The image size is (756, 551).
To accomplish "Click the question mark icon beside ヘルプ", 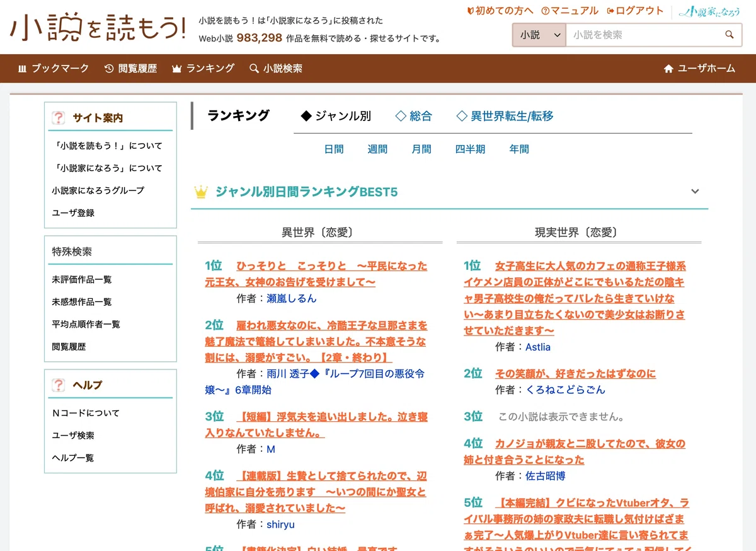I will 59,385.
